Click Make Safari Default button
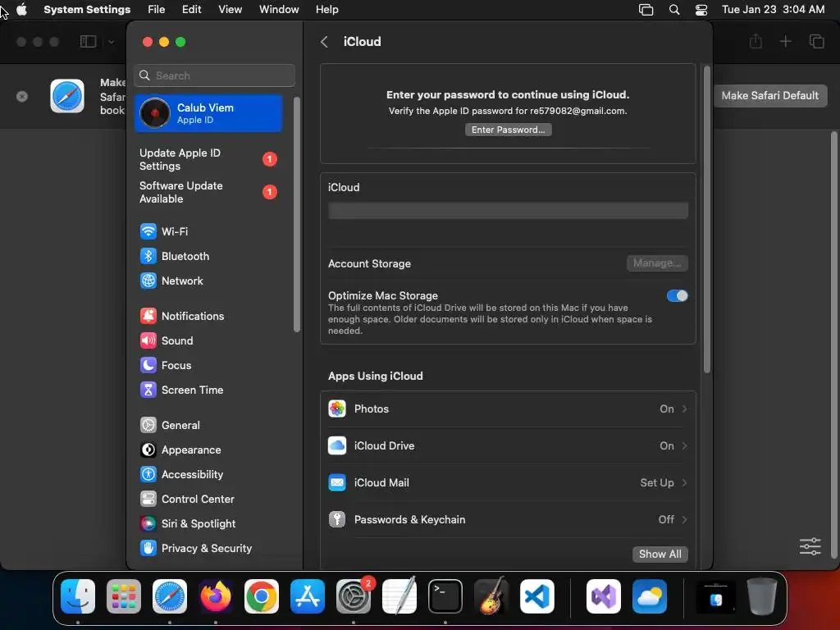 769,95
